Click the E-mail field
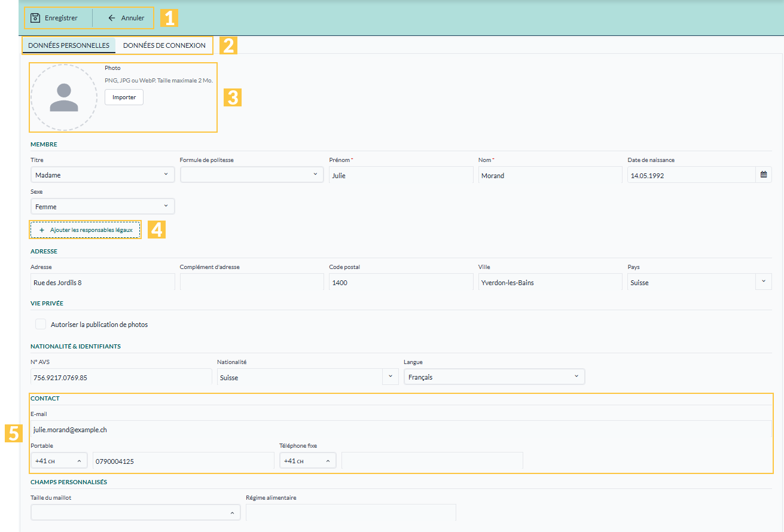This screenshot has height=532, width=784. point(401,429)
